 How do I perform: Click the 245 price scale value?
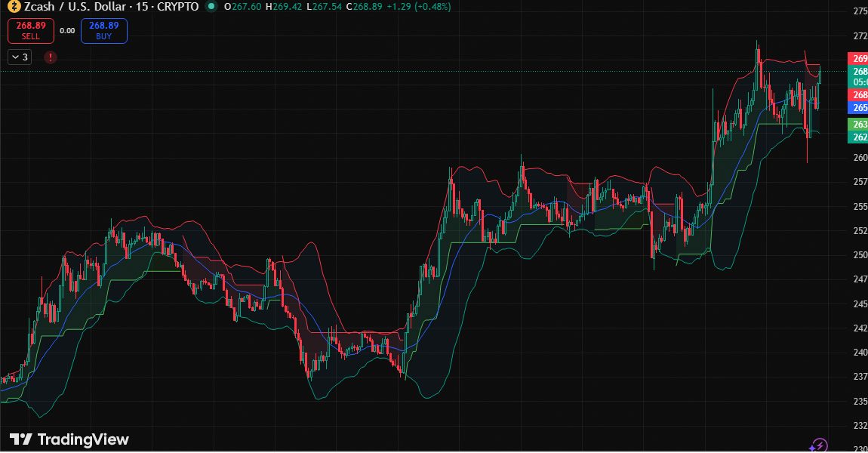(860, 304)
